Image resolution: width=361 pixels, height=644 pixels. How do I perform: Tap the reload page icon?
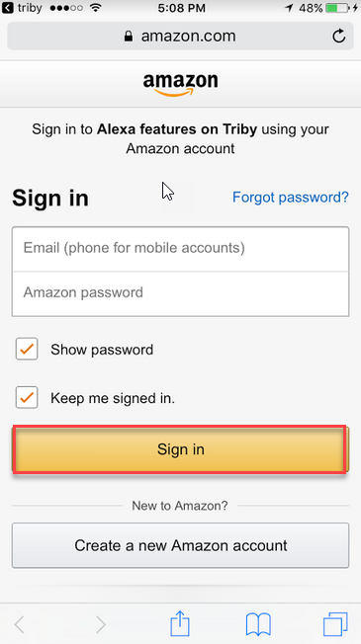tap(338, 37)
